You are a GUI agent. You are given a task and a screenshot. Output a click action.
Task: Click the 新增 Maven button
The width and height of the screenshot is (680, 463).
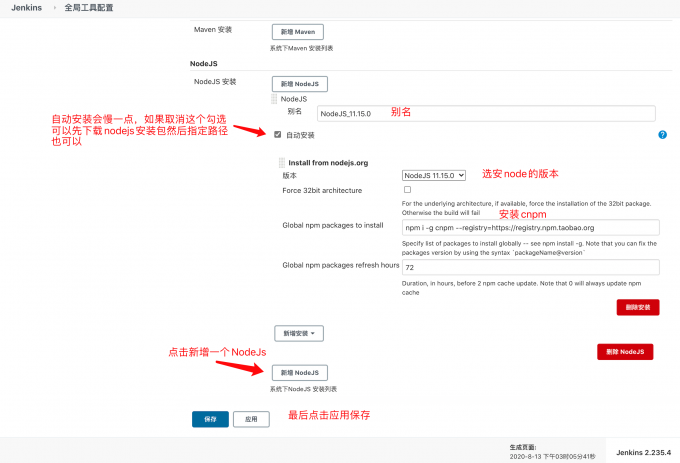click(298, 32)
